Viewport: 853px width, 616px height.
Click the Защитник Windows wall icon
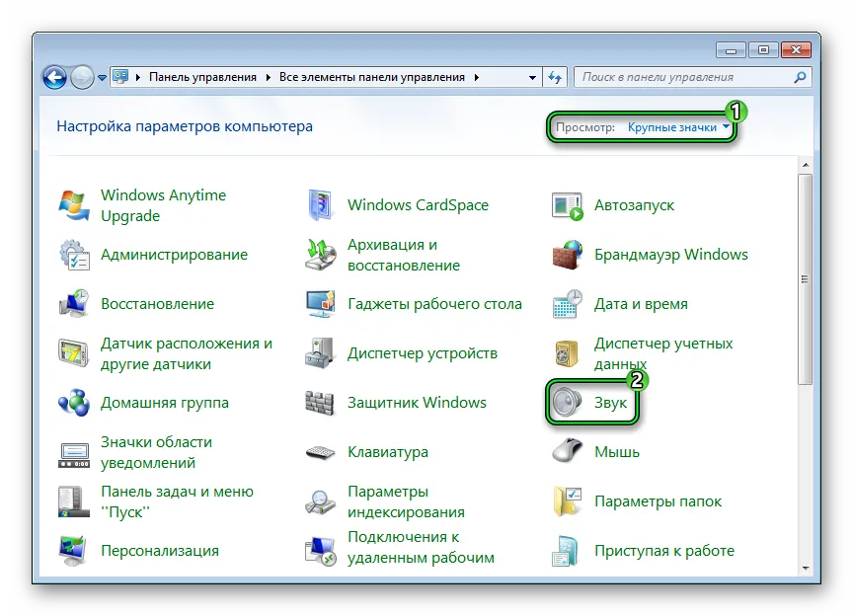(321, 403)
